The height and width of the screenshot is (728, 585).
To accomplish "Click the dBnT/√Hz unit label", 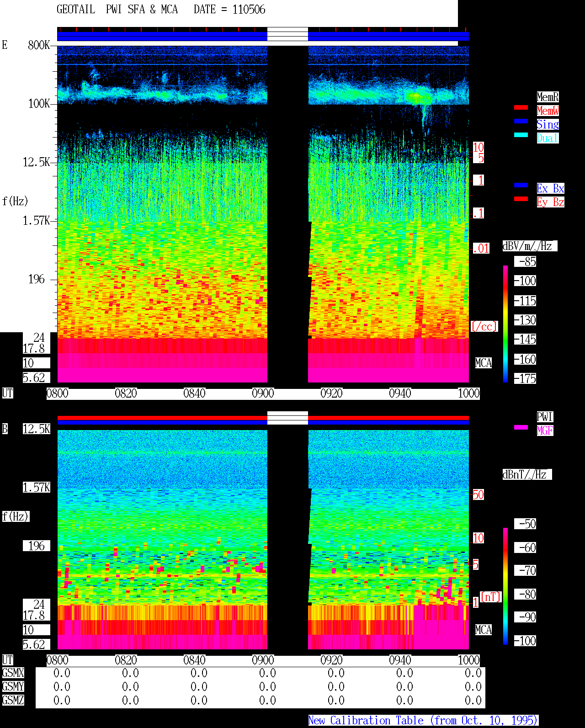I will [527, 474].
